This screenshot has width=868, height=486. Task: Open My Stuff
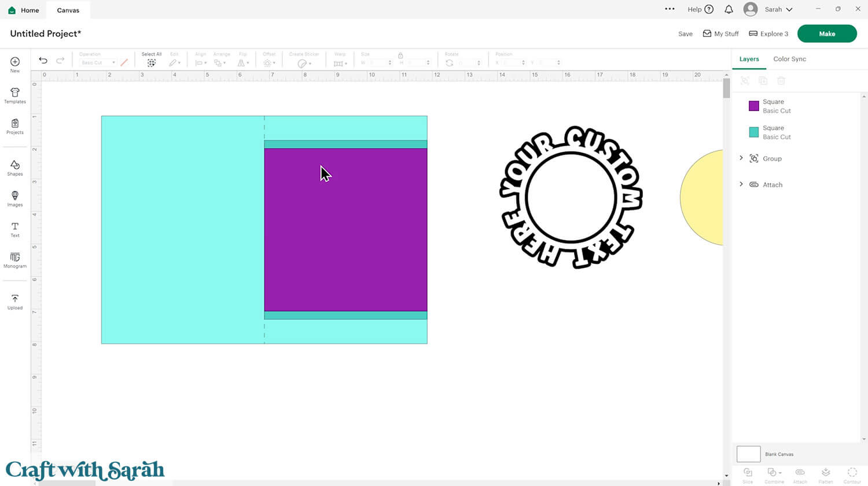tap(720, 34)
